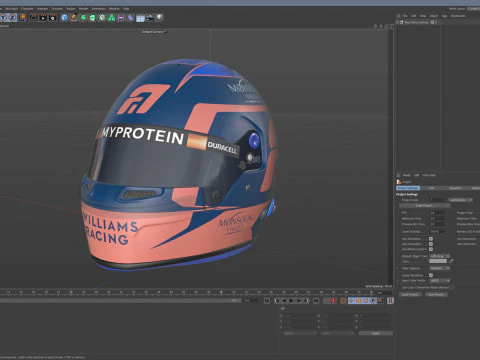The height and width of the screenshot is (360, 480).
Task: Open the Attributes Mode menu
Action: click(x=407, y=175)
